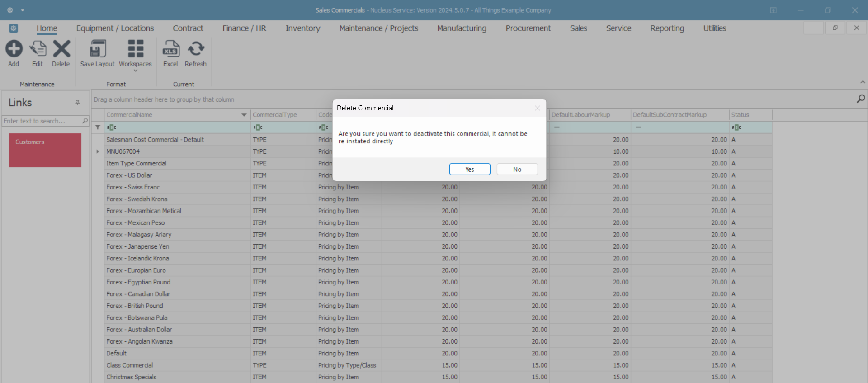
Task: Click CommercialType filter condition icon
Action: 258,128
